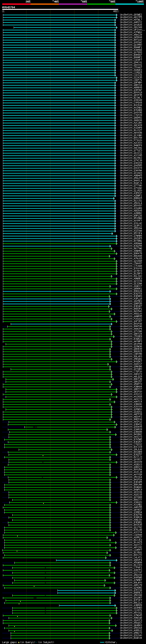Viewport: 146px width, 644px height.
Task: Click the cyan alignment bar for A3BMZ8
Action: pyautogui.click(x=88, y=605)
